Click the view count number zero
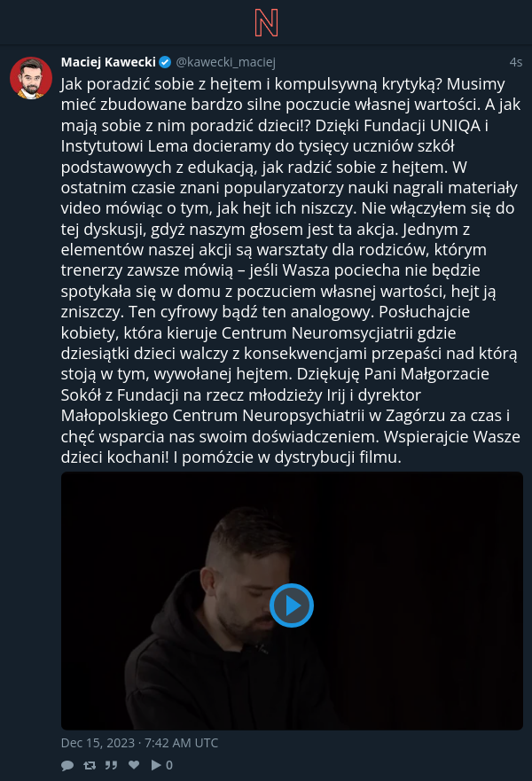This screenshot has height=781, width=532. 169,765
